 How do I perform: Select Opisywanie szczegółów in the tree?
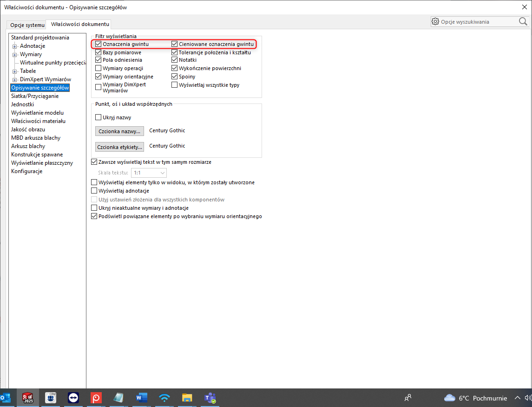(x=40, y=88)
